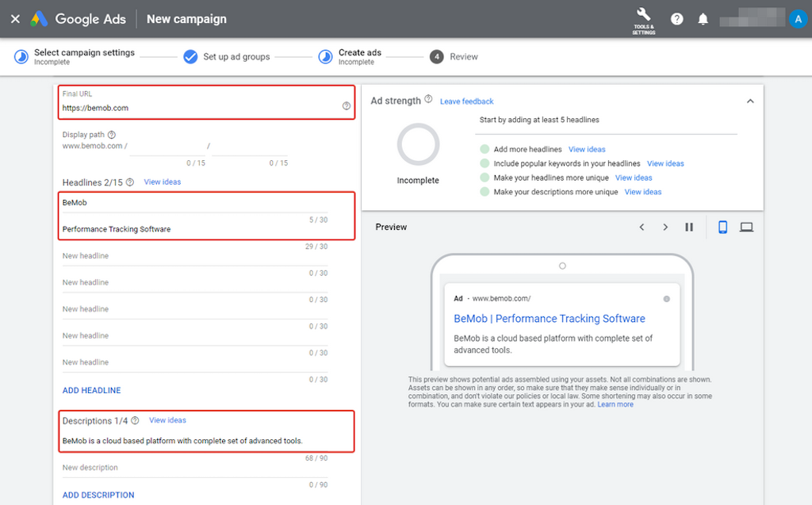Switch preview to desktop view
Viewport: 812px width, 505px height.
click(x=746, y=228)
